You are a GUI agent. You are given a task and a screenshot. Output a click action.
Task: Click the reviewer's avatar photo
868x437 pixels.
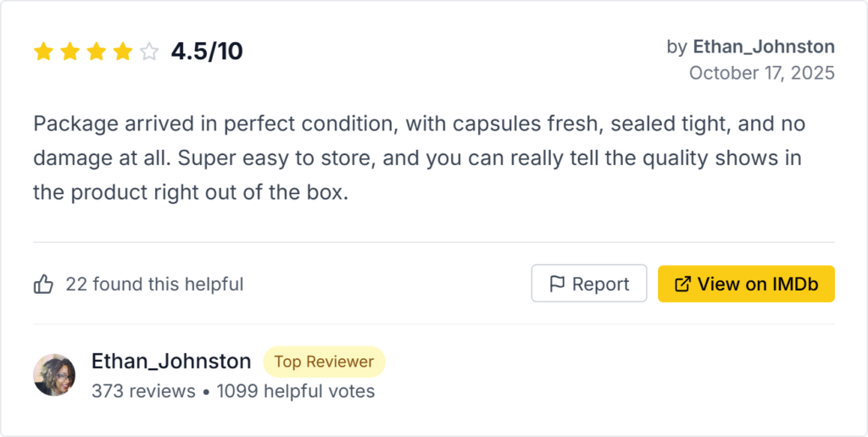point(54,375)
